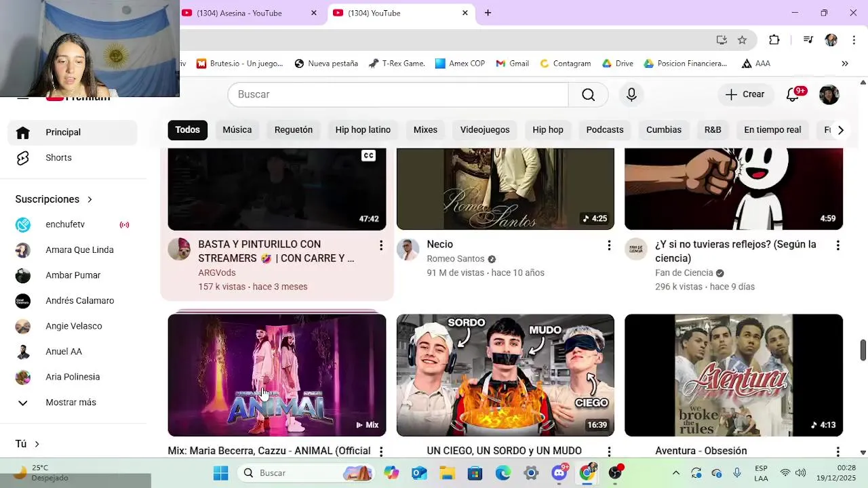Expand Mostrar más subscriptions
Viewport: 868px width, 488px height.
tap(73, 403)
